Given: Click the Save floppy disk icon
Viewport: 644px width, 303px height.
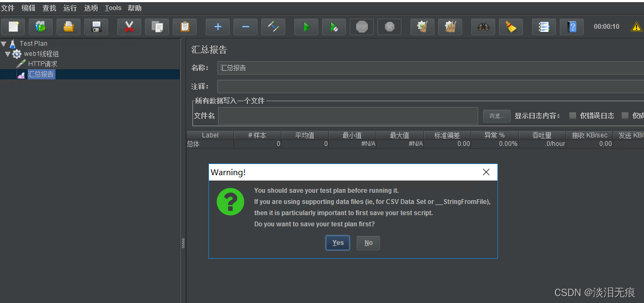Looking at the screenshot, I should pyautogui.click(x=96, y=27).
